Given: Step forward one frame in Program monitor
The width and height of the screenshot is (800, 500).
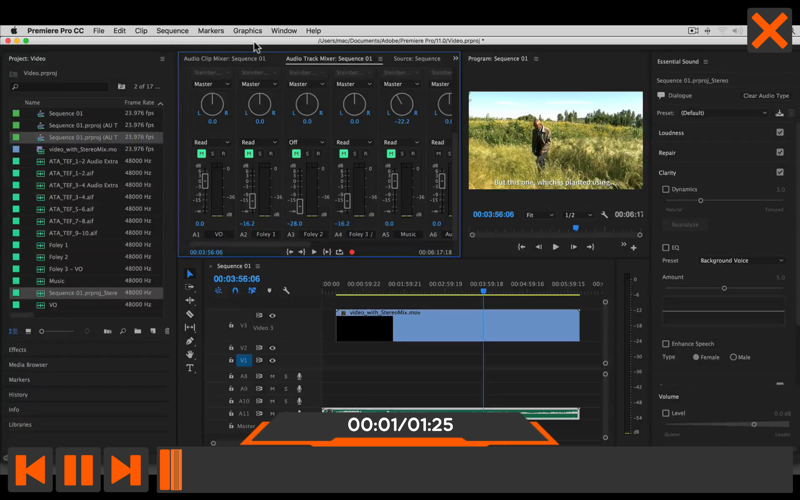Looking at the screenshot, I should click(x=573, y=247).
